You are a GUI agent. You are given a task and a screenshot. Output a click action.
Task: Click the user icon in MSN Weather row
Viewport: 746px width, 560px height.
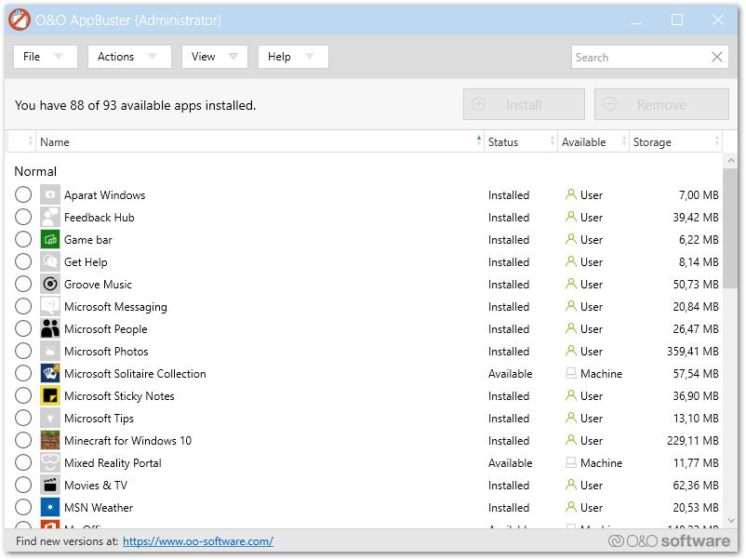570,508
